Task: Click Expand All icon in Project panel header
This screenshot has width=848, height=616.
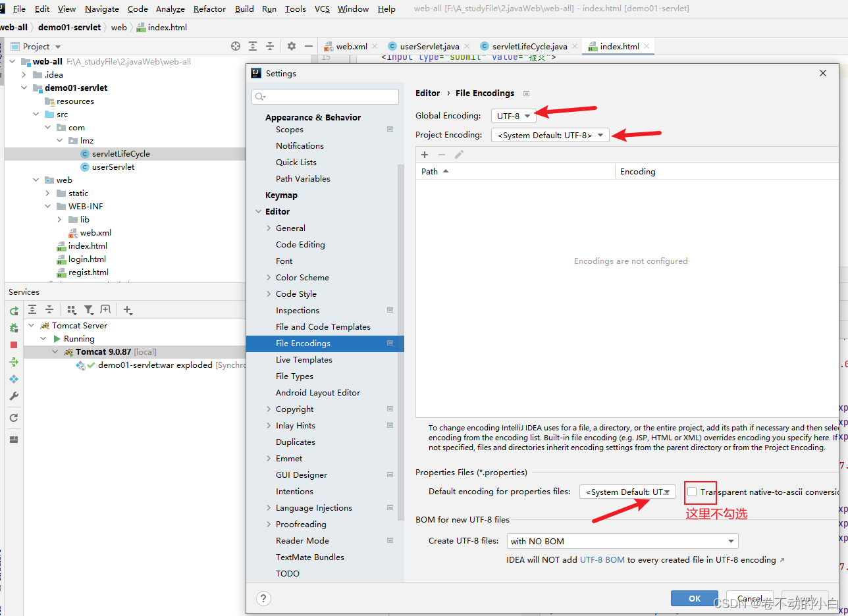Action: (x=253, y=46)
